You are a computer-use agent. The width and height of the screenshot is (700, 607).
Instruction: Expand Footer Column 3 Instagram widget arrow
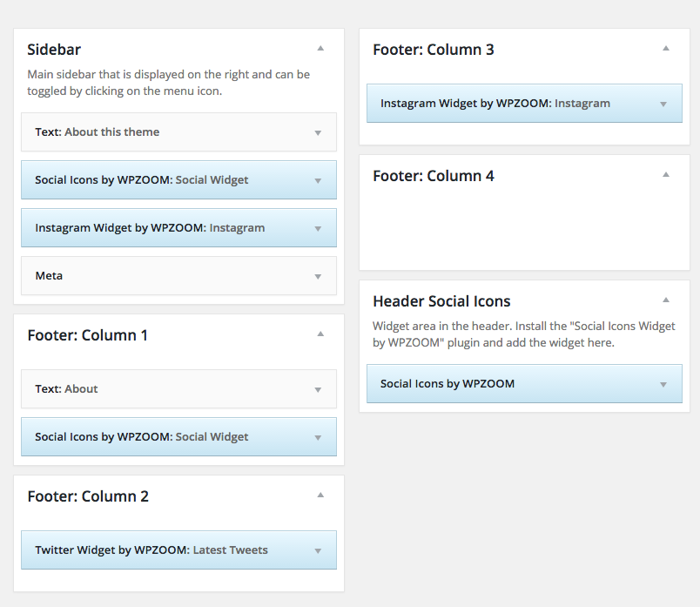coord(663,105)
